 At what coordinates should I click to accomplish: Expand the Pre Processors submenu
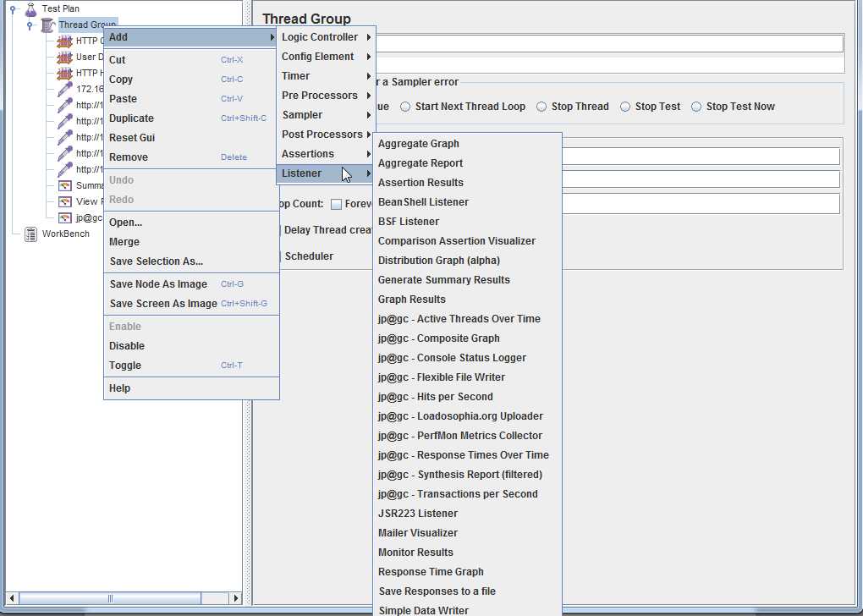pos(326,96)
